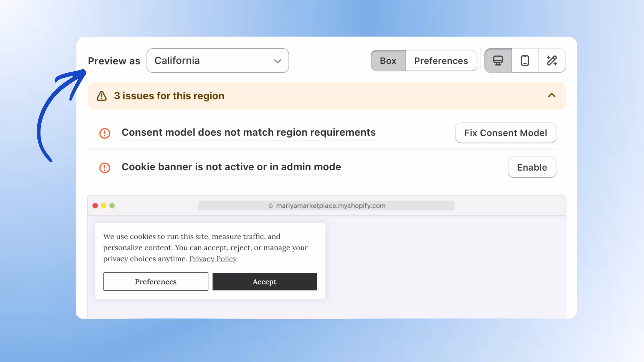Click the lock icon in the address bar
This screenshot has width=644, height=362.
(x=271, y=206)
